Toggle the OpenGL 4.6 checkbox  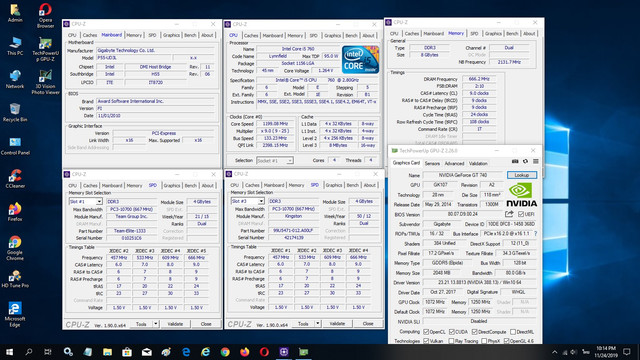click(x=507, y=340)
